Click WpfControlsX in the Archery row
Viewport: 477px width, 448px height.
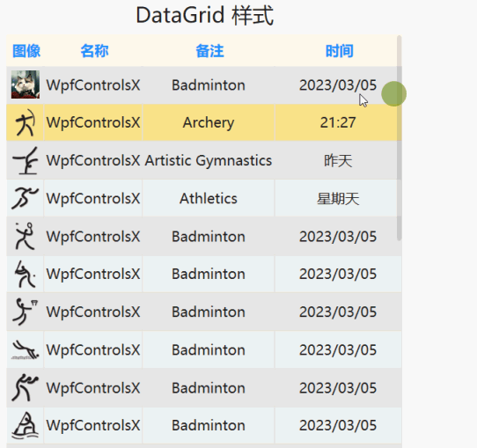point(93,122)
